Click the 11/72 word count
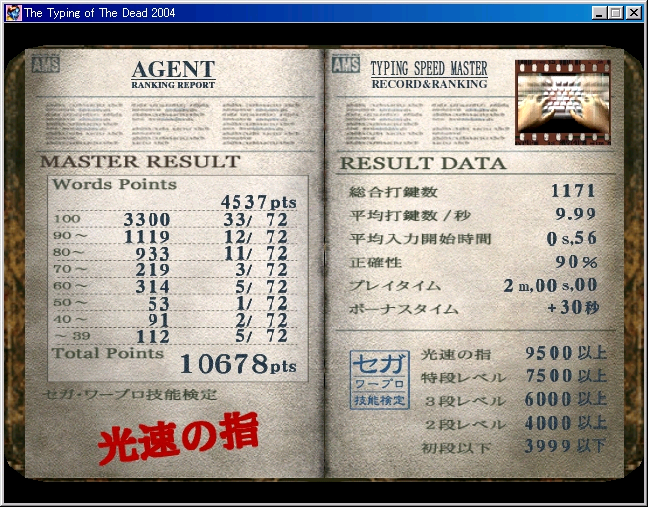The image size is (648, 507). [x=255, y=254]
